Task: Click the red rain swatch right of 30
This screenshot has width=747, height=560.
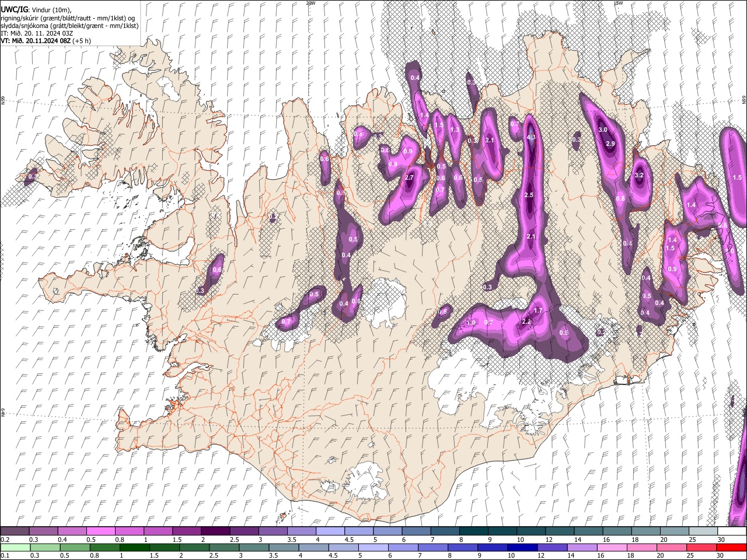Action: click(731, 547)
